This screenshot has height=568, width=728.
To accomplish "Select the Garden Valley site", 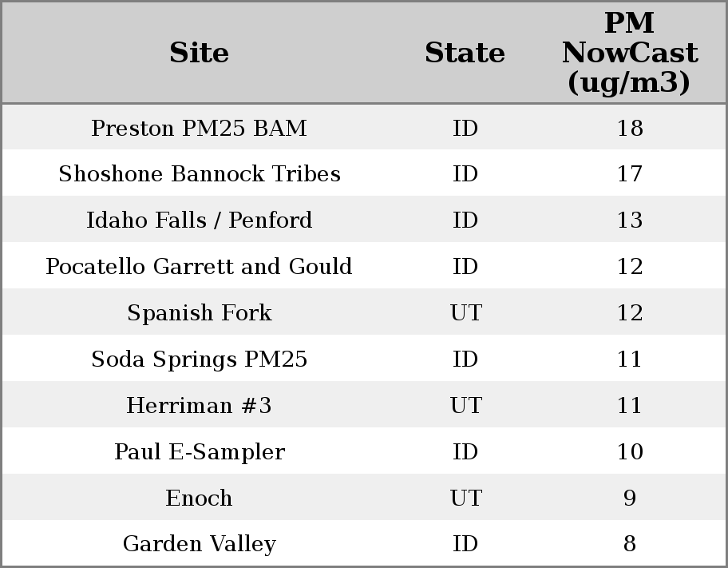I will click(x=199, y=545).
